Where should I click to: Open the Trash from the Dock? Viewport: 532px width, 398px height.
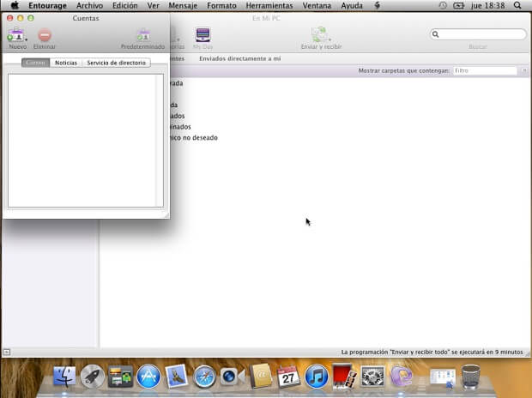471,376
